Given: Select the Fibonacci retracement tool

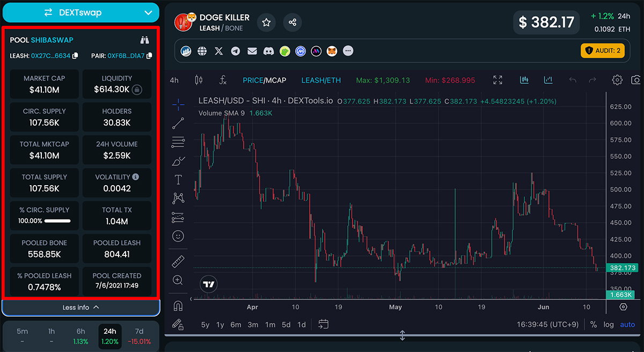Looking at the screenshot, I should click(178, 142).
